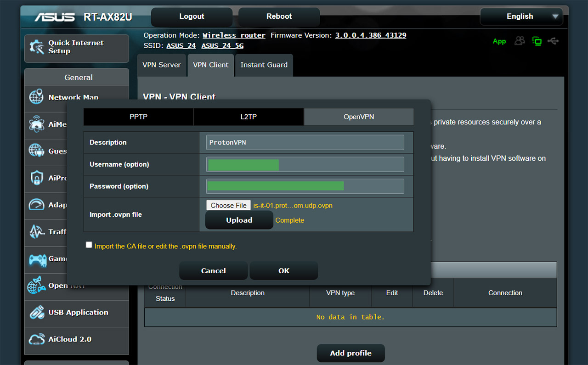Click the 'Complete' upload status text
588x365 pixels.
click(x=290, y=220)
